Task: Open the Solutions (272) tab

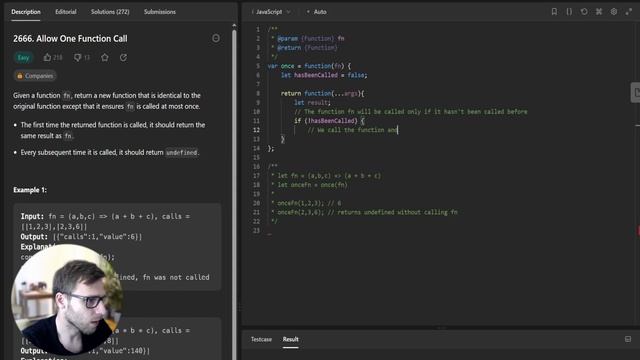Action: point(110,12)
